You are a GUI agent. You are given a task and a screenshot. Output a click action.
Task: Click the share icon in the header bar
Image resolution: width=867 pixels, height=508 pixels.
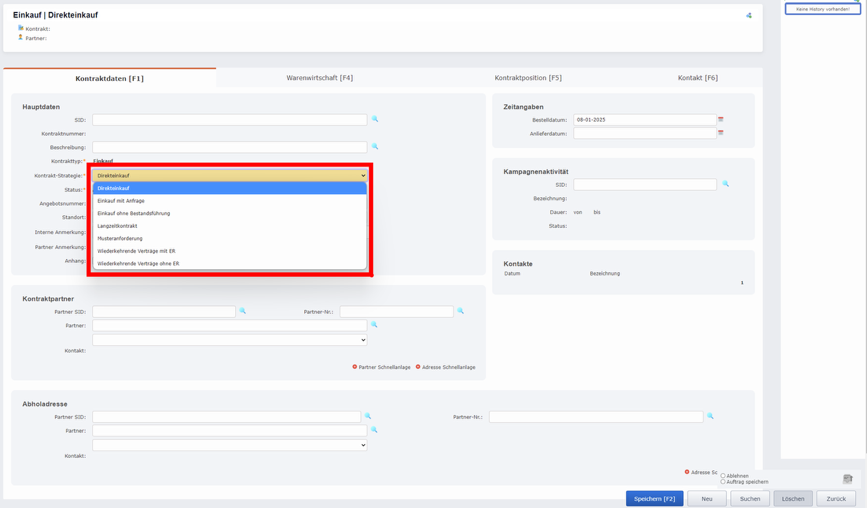749,16
